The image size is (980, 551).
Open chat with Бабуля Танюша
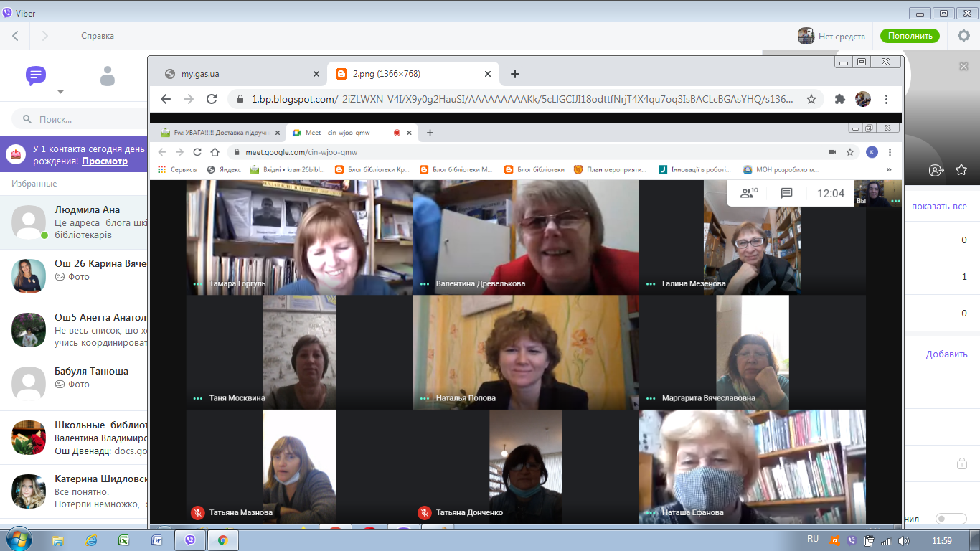pyautogui.click(x=74, y=384)
